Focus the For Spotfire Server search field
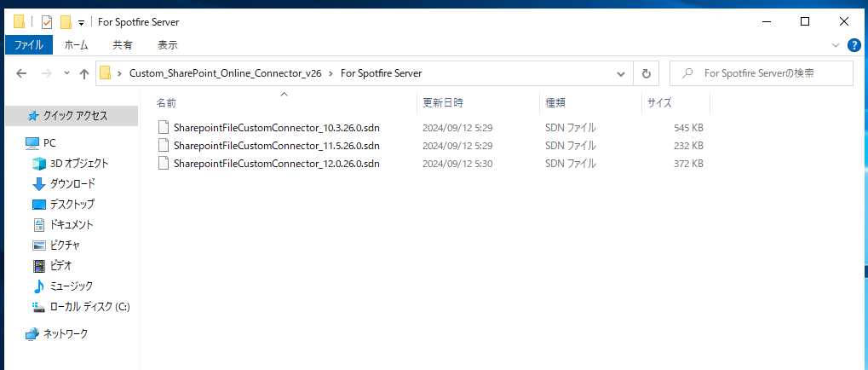868x370 pixels. coord(762,73)
